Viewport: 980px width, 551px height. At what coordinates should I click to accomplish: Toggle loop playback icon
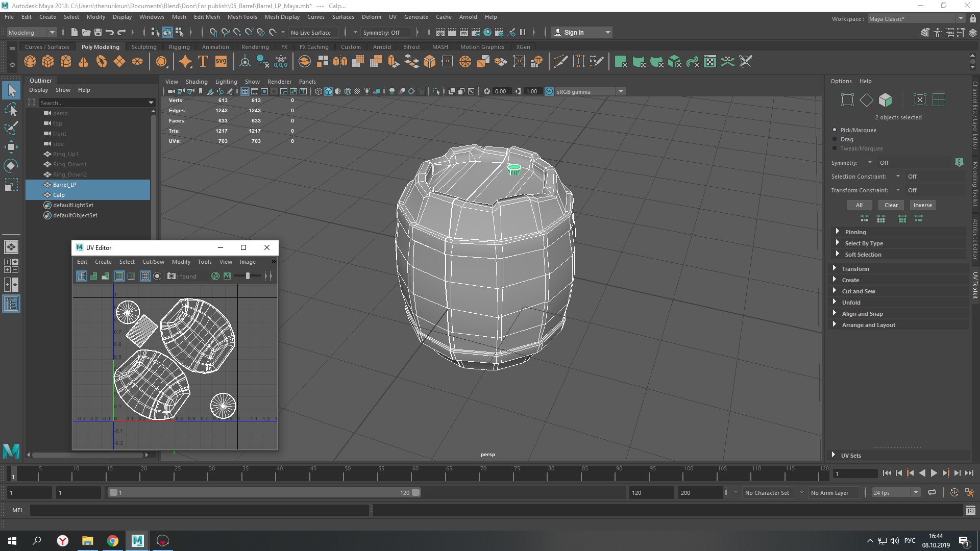click(x=932, y=492)
